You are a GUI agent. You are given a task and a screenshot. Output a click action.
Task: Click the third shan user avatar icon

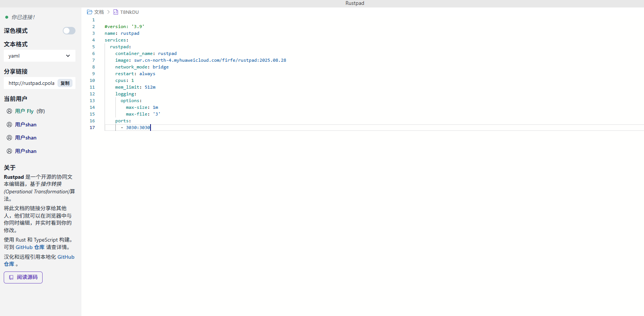pos(9,151)
